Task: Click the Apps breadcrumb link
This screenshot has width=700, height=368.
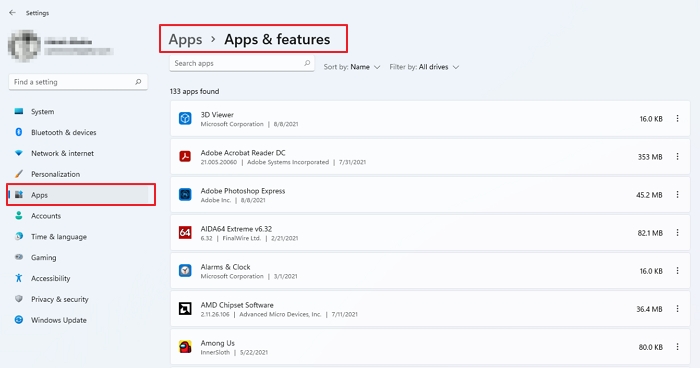Action: point(185,39)
